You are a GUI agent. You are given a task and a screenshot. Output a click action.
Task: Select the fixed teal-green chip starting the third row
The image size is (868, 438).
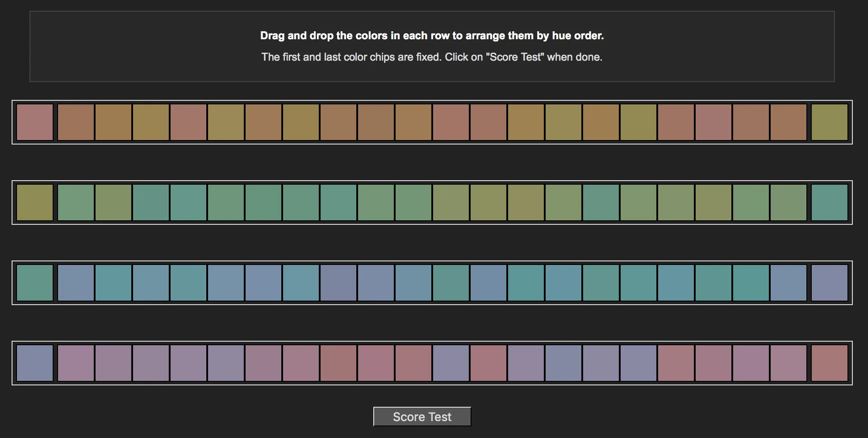[35, 283]
